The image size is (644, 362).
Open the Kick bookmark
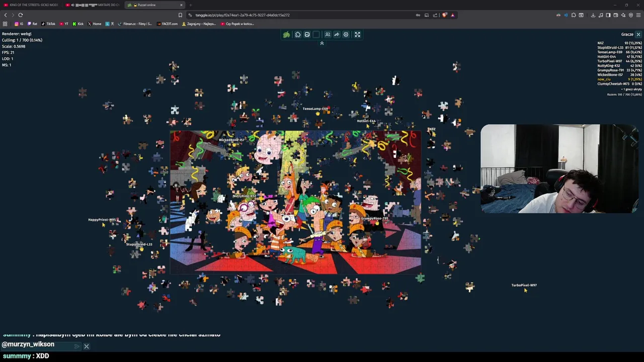click(78, 24)
